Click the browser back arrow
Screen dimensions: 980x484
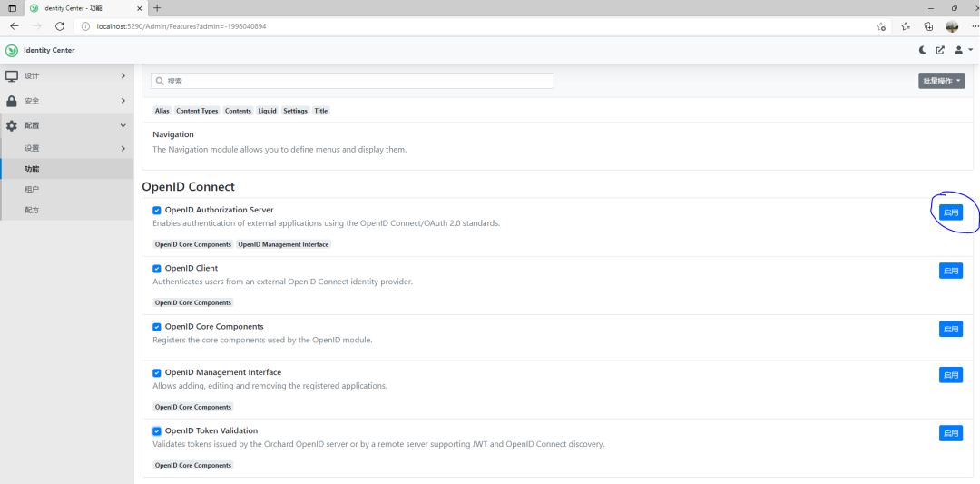(15, 26)
